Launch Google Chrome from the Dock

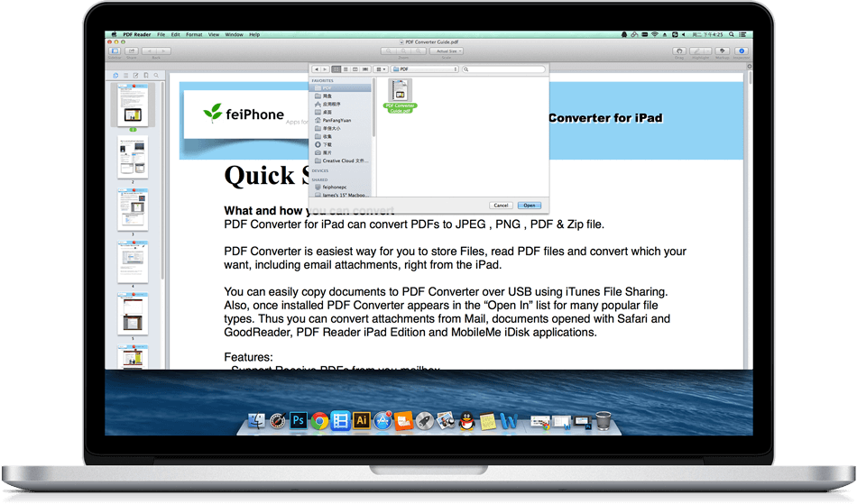[x=319, y=421]
